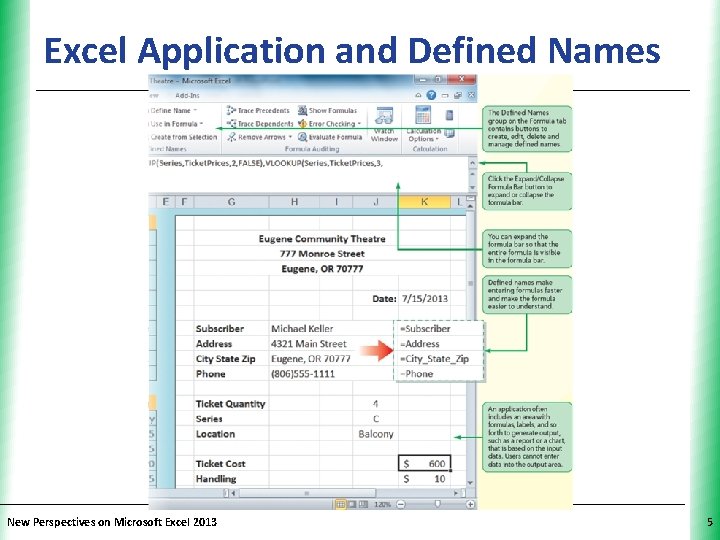Select column G header
Screen dimensions: 720x540
click(x=231, y=202)
